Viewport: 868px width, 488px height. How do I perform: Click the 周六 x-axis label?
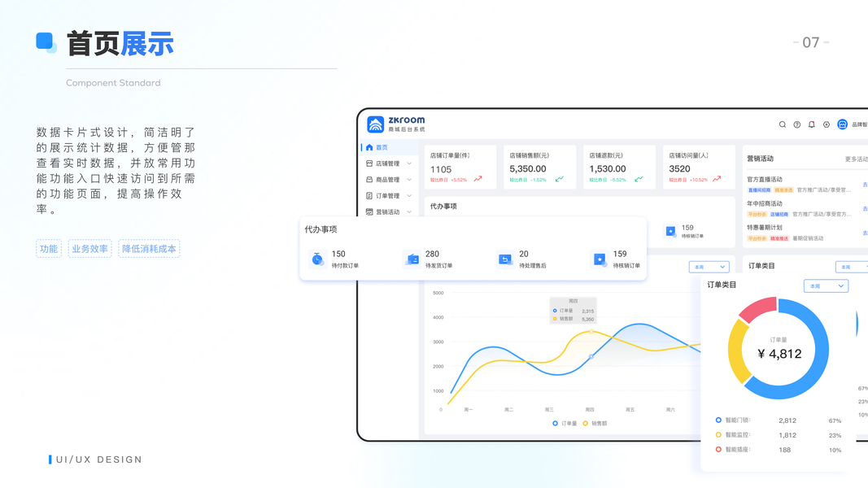[670, 410]
